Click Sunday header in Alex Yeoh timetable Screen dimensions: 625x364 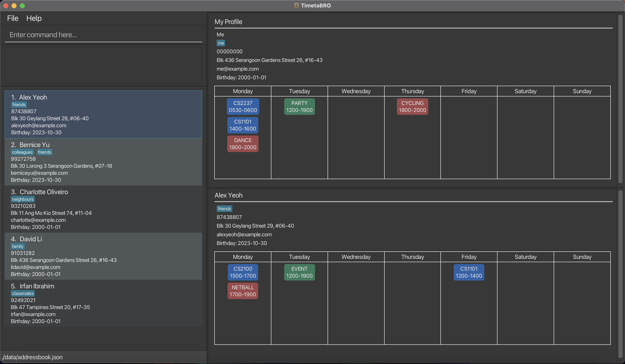click(582, 257)
